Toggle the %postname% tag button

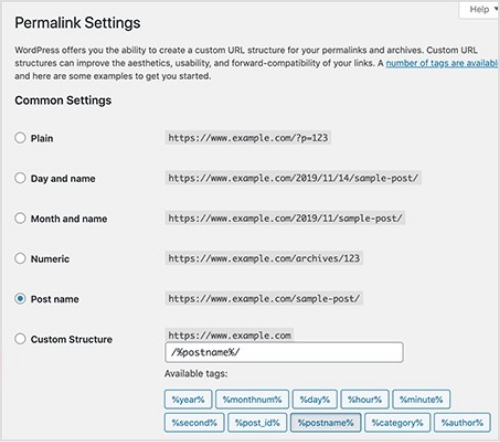(326, 423)
